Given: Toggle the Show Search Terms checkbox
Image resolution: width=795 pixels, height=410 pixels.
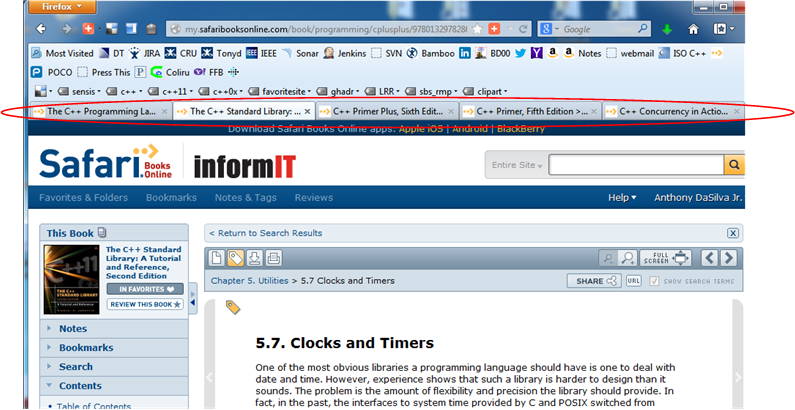Looking at the screenshot, I should pyautogui.click(x=655, y=281).
